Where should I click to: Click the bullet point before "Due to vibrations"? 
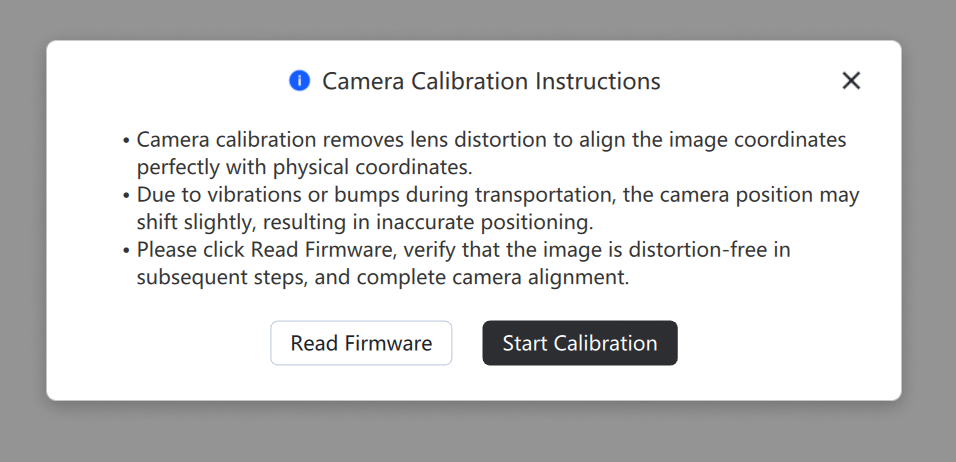click(127, 196)
